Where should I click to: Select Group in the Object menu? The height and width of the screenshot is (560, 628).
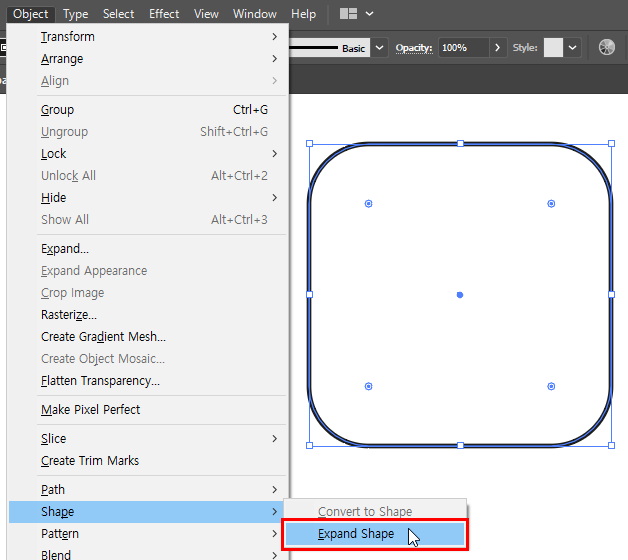[x=58, y=110]
